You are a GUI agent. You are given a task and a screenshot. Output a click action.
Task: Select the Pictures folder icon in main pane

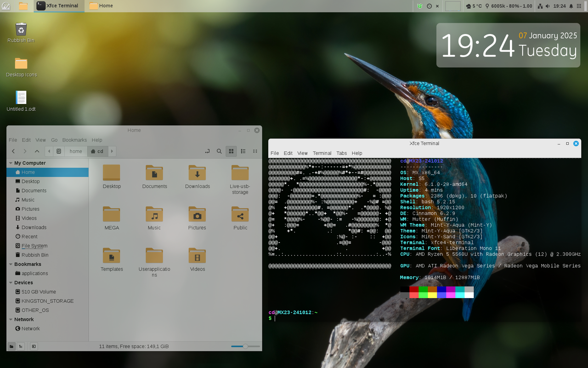click(x=197, y=218)
